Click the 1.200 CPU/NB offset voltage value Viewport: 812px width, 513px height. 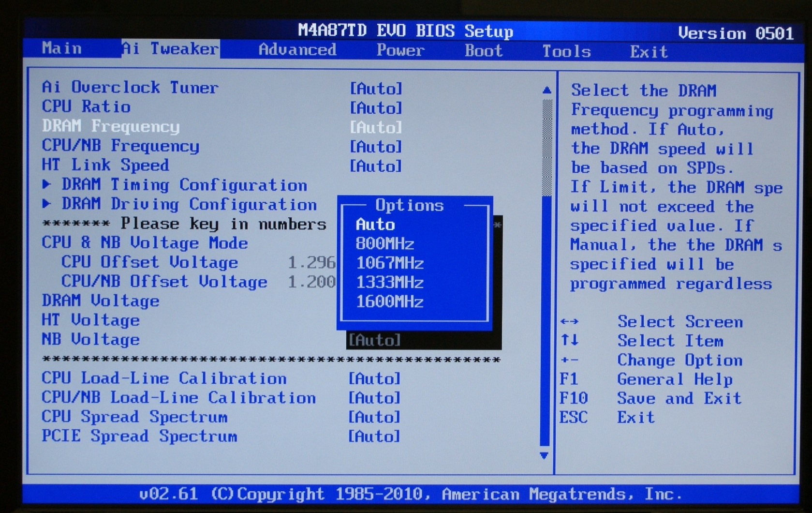[x=311, y=282]
